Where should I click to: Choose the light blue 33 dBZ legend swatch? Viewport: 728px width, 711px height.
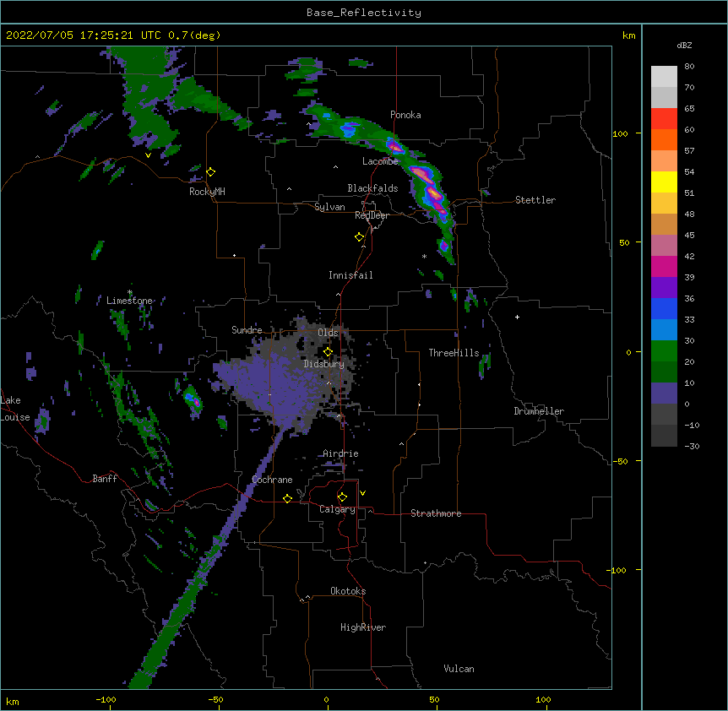[664, 329]
